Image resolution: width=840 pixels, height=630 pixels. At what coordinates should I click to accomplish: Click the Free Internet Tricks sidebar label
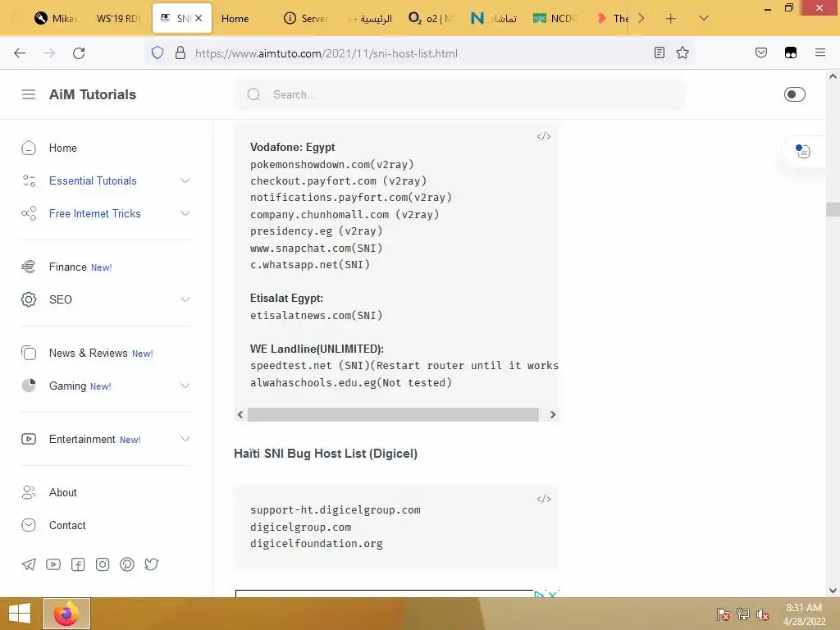[95, 213]
